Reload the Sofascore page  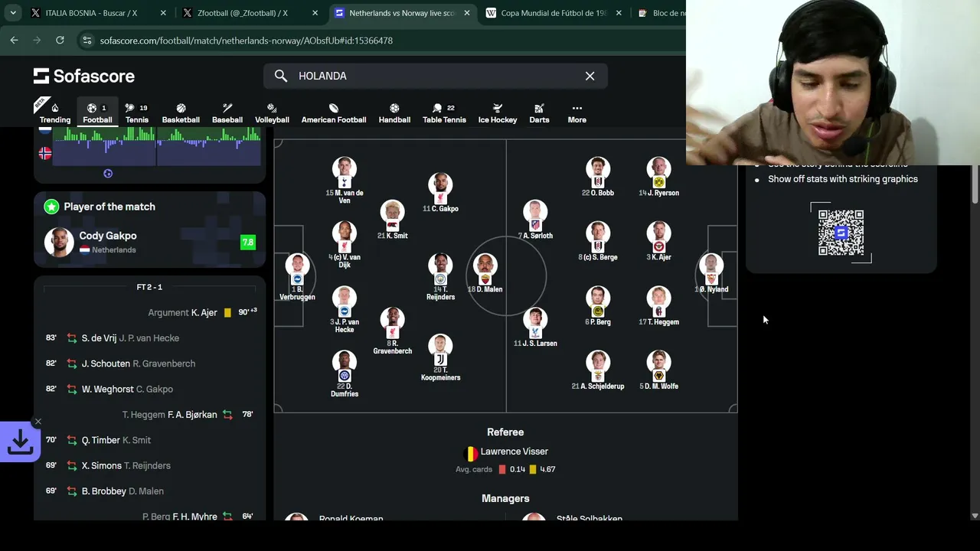click(x=60, y=40)
